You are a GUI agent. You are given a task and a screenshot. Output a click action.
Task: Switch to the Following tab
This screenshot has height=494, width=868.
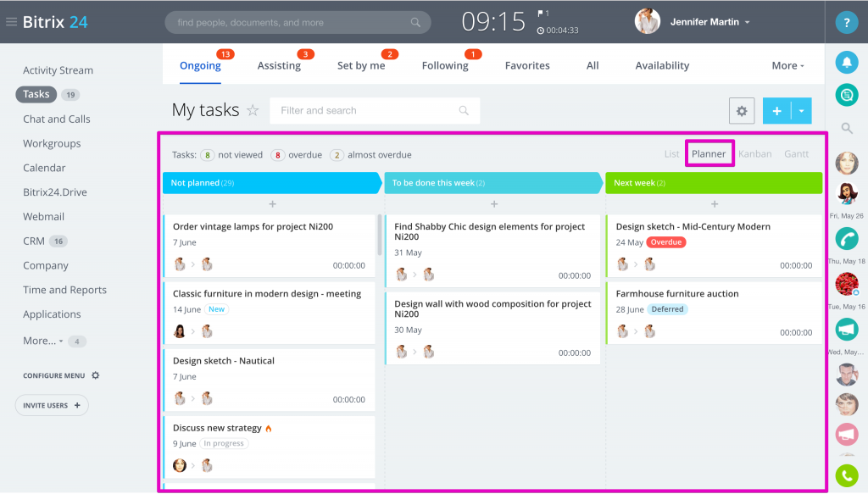point(445,65)
